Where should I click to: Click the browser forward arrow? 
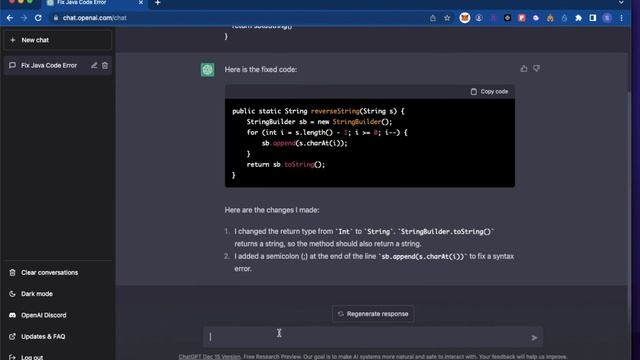[x=24, y=18]
